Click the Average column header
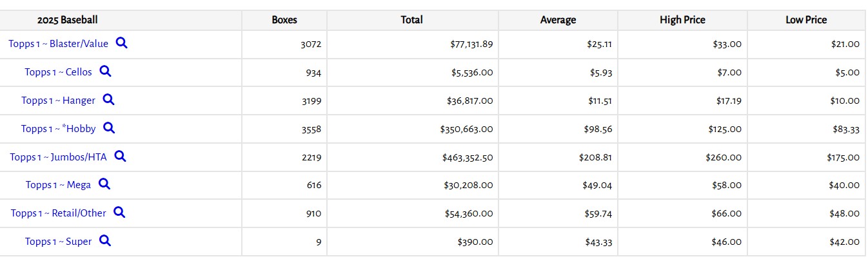This screenshot has width=868, height=259. pyautogui.click(x=558, y=20)
